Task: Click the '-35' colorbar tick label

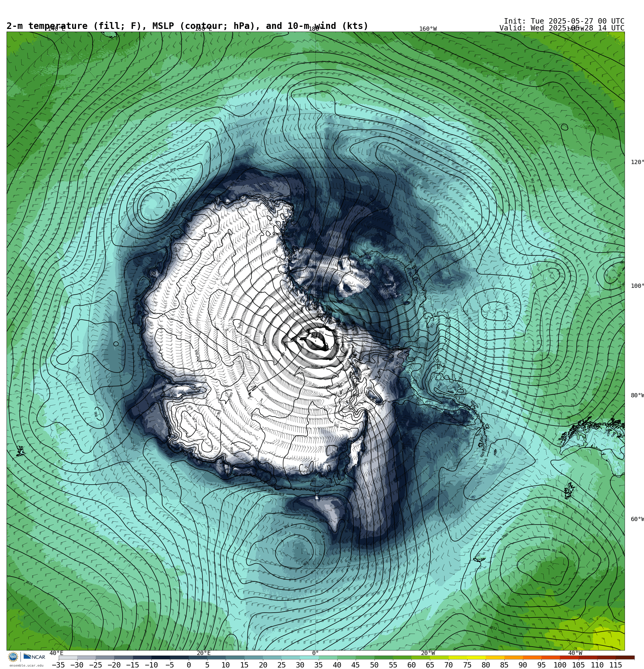Action: (x=58, y=665)
